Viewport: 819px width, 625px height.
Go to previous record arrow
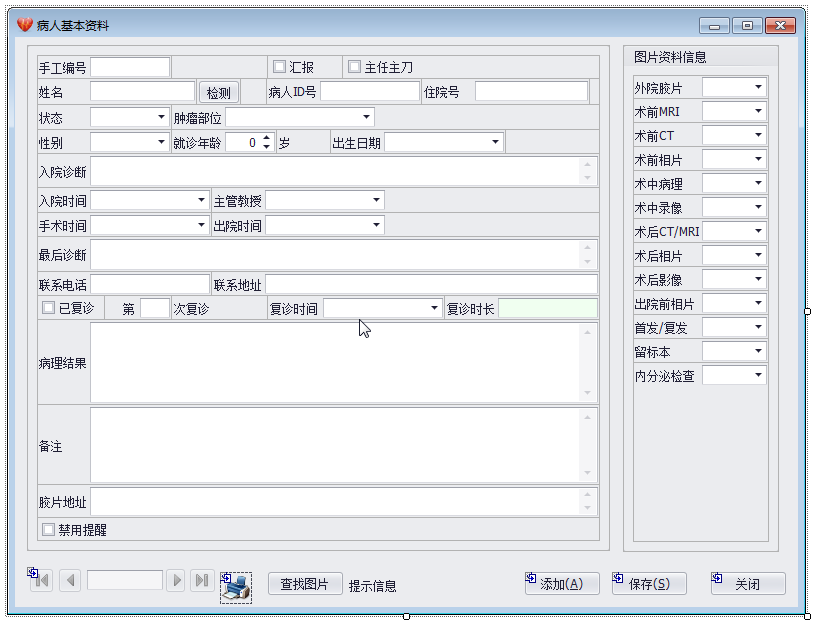click(70, 580)
